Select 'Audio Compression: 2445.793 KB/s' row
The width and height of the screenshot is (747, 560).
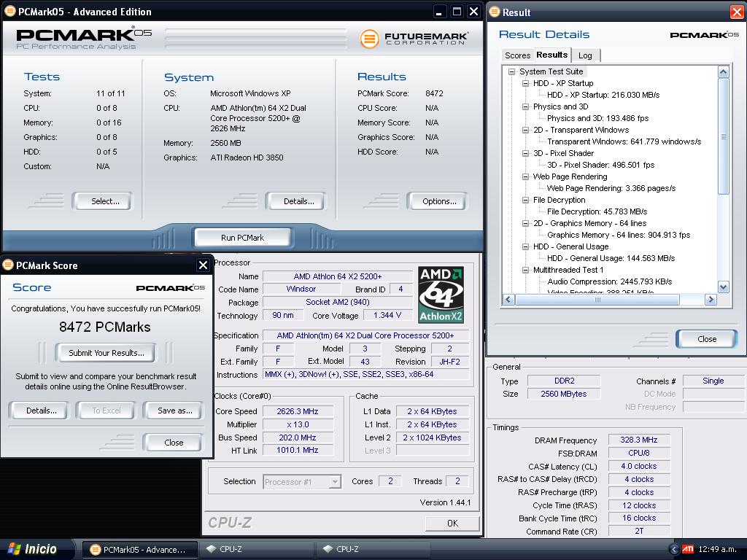[x=609, y=282]
